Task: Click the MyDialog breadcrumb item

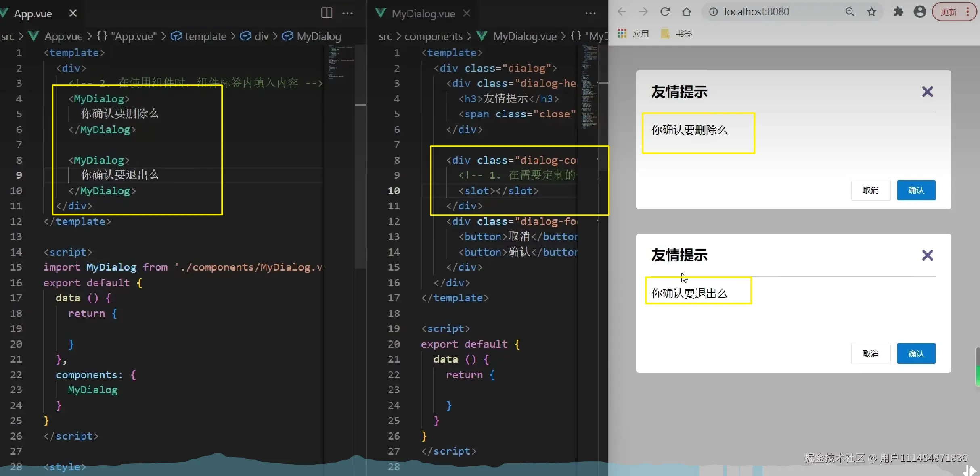Action: [x=318, y=36]
